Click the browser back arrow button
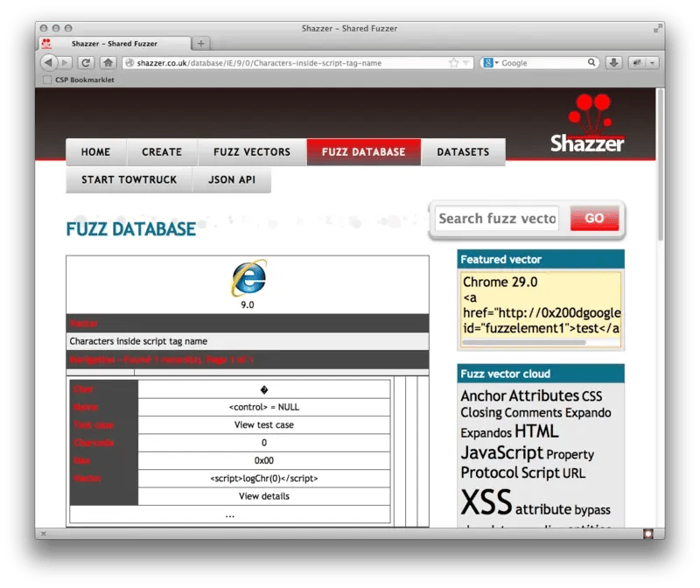 pos(48,63)
